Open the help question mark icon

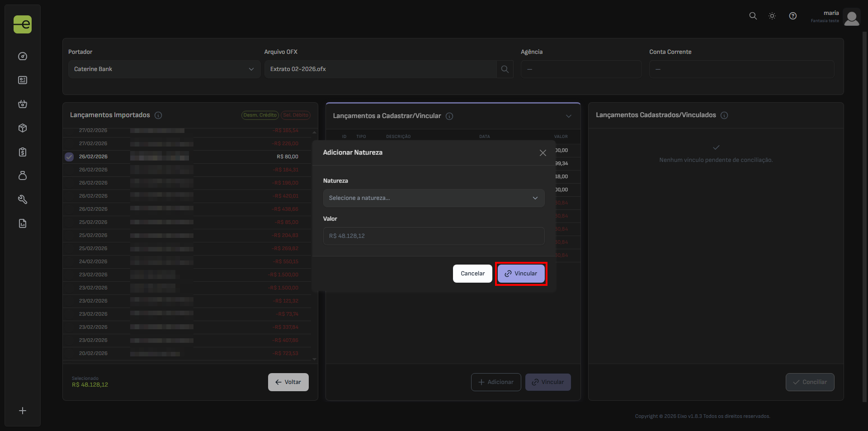793,16
